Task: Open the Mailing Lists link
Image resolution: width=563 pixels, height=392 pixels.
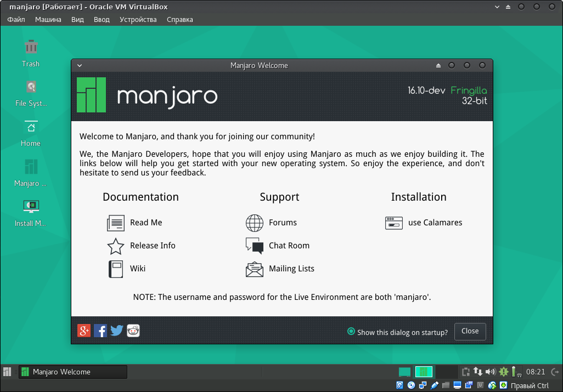Action: [291, 269]
